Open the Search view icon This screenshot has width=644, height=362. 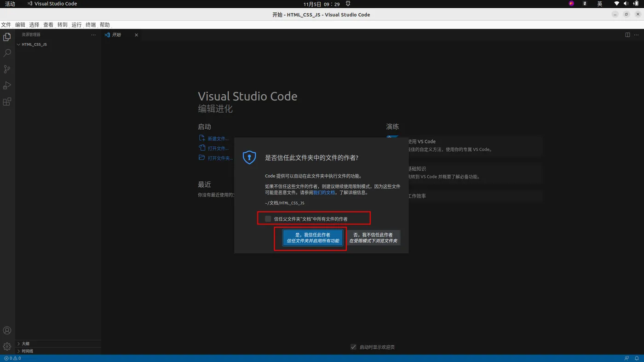point(7,53)
